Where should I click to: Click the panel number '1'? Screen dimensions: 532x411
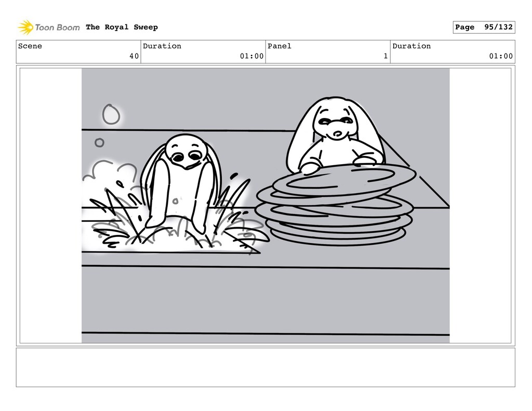(x=385, y=56)
